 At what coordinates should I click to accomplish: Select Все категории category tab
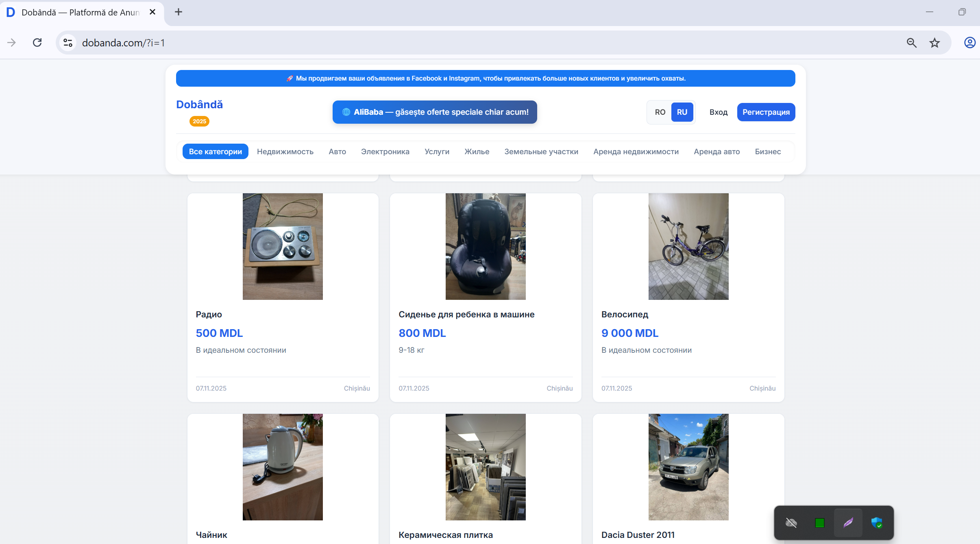coord(215,152)
